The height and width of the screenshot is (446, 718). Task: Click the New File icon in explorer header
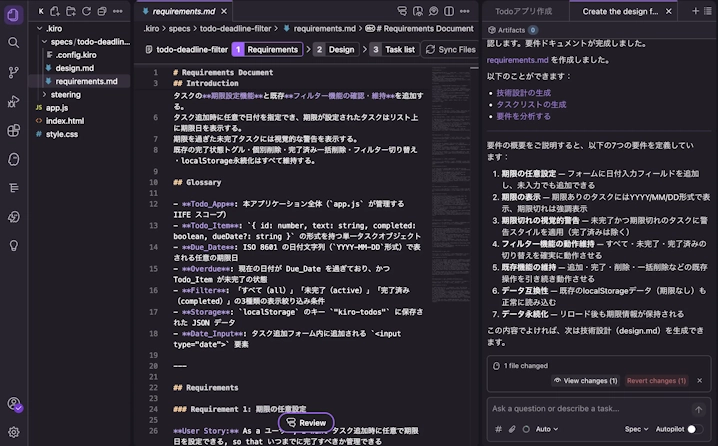click(54, 11)
